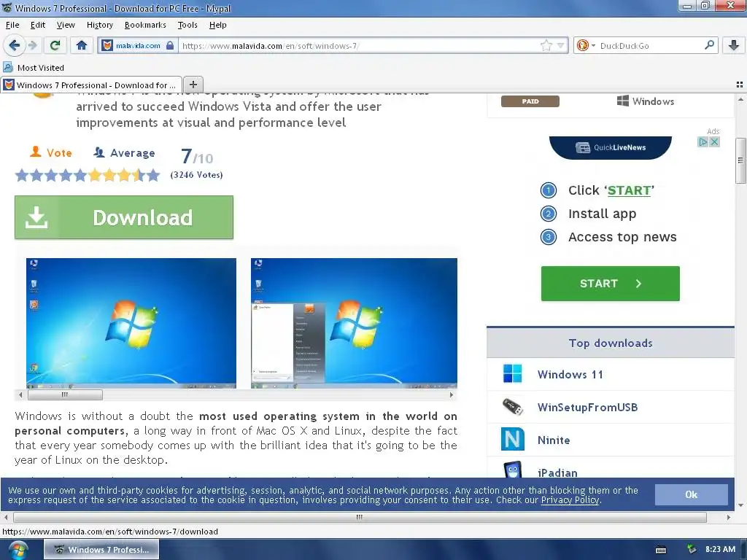Viewport: 747px width, 560px height.
Task: Click the tab groups grid icon
Action: pyautogui.click(x=740, y=85)
